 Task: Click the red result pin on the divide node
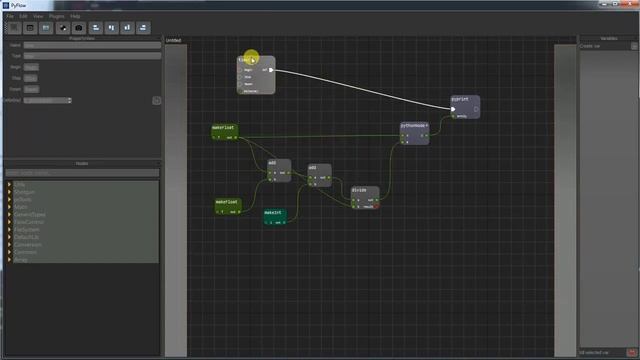pos(376,207)
